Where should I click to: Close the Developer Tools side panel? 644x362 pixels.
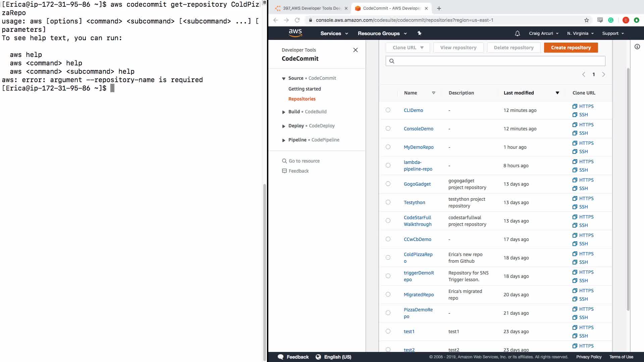tap(355, 50)
